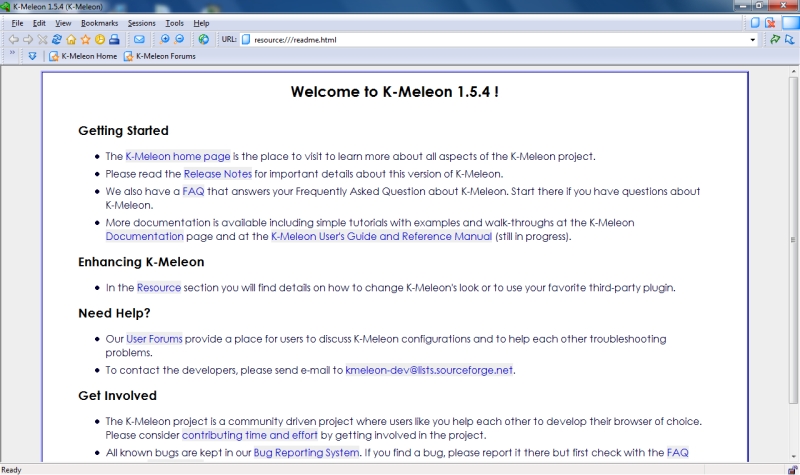Click the 'Enhancing K-Meleon' heading

coord(141,262)
